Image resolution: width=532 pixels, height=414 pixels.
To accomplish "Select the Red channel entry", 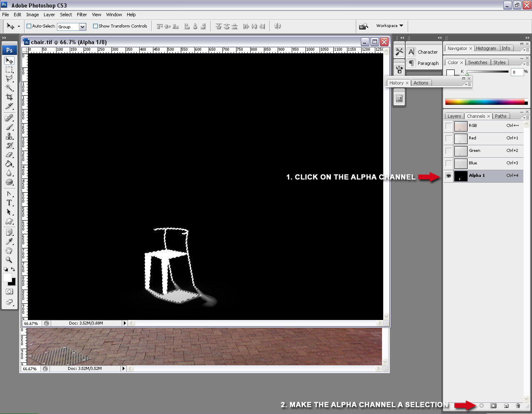I will coord(473,138).
